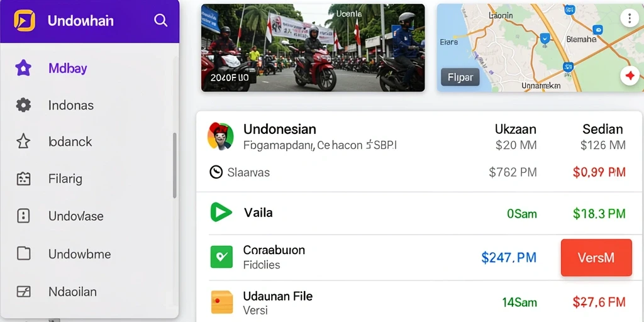Click the red compass button on the map
This screenshot has width=644, height=322.
629,76
